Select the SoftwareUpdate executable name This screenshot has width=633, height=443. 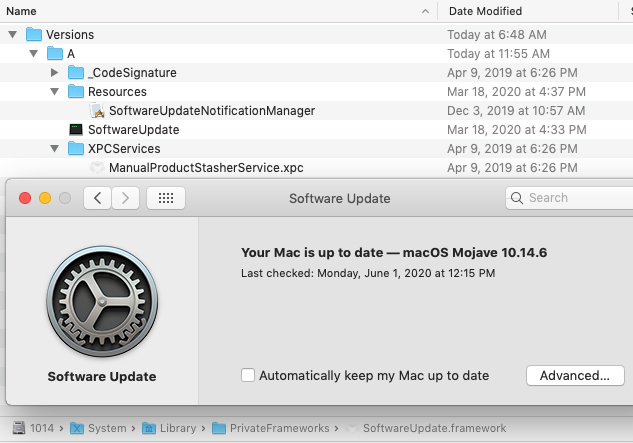(134, 129)
